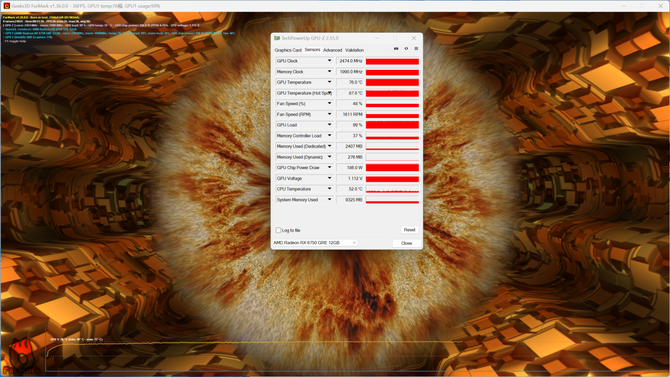
Task: Click the GPU-Z screenshot camera icon
Action: (396, 49)
